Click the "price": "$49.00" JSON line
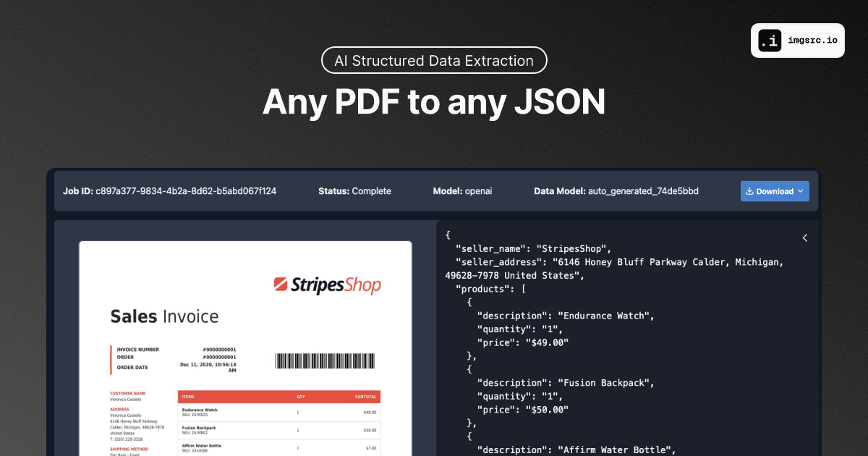This screenshot has width=868, height=456. [x=523, y=342]
